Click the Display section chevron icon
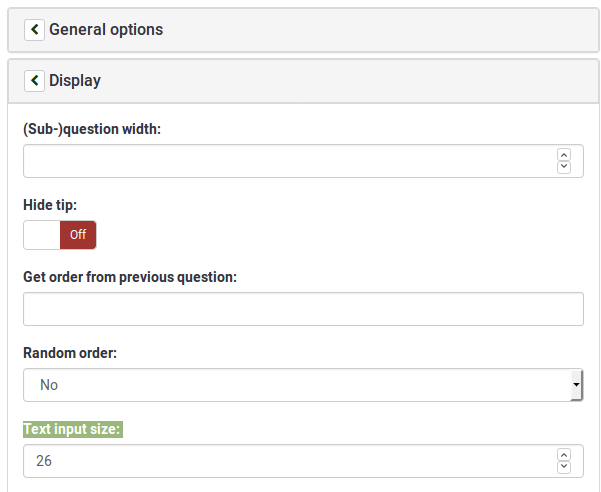The image size is (601, 492). point(34,81)
